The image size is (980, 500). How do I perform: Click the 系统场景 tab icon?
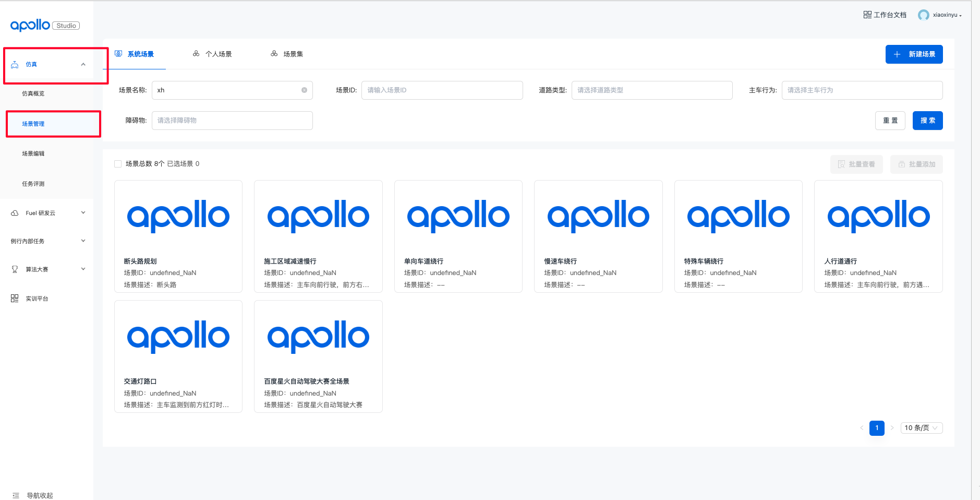coord(119,53)
